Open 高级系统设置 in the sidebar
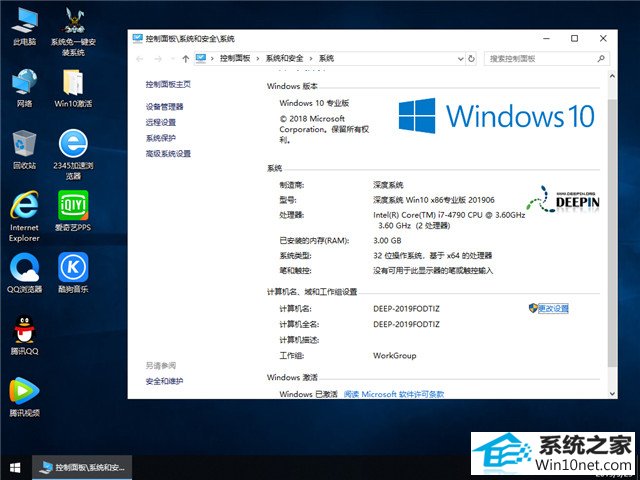This screenshot has height=480, width=640. pos(167,154)
